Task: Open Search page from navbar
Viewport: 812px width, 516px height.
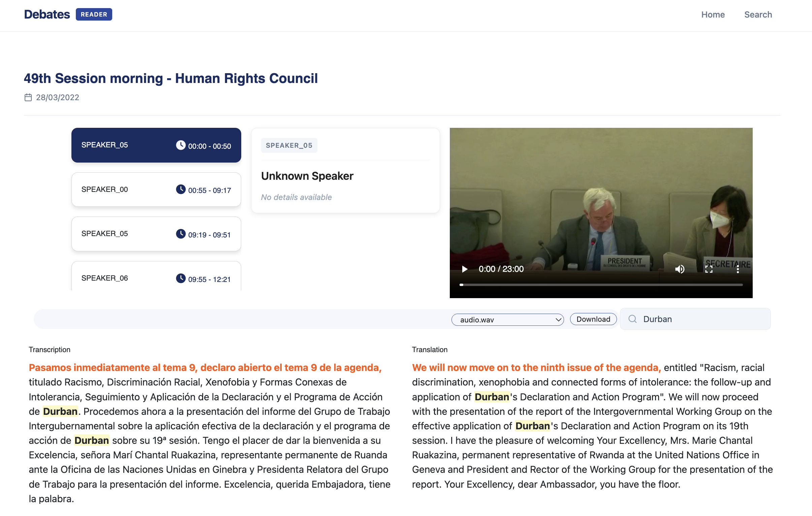Action: tap(758, 15)
